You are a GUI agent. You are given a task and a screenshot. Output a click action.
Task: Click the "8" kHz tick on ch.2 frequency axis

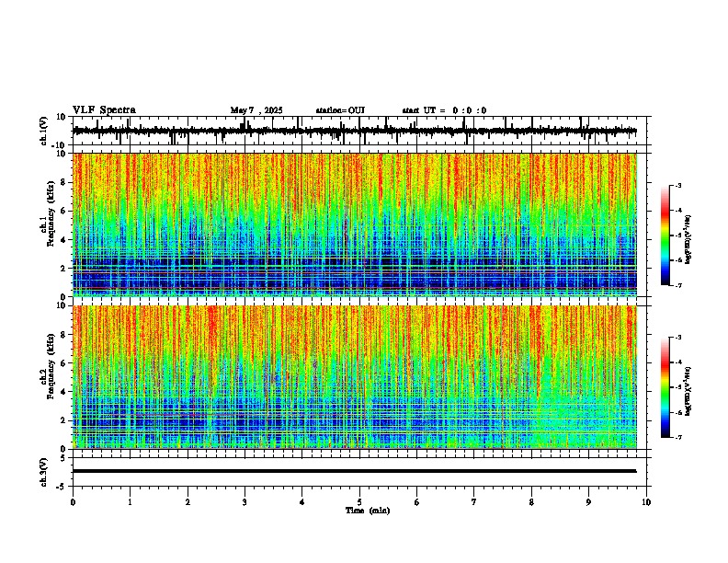point(64,335)
